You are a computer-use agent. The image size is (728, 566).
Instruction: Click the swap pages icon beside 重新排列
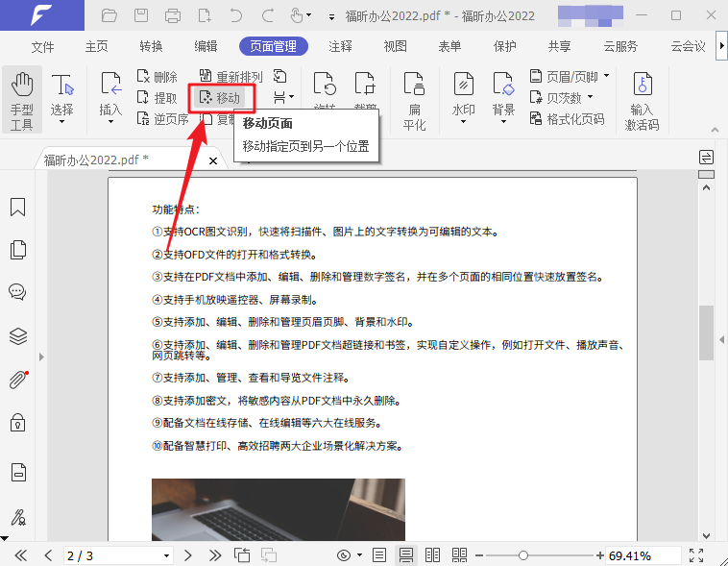pos(280,76)
